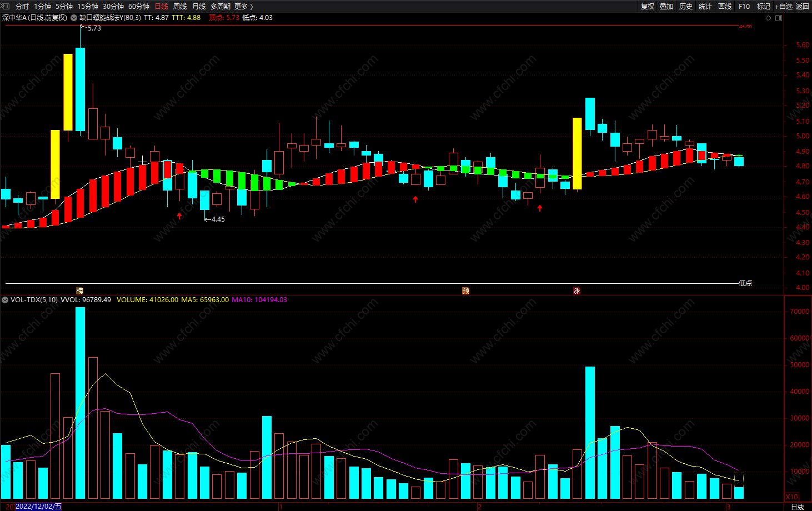The image size is (812, 511).
Task: Switch to the 分时 view
Action: pyautogui.click(x=22, y=7)
